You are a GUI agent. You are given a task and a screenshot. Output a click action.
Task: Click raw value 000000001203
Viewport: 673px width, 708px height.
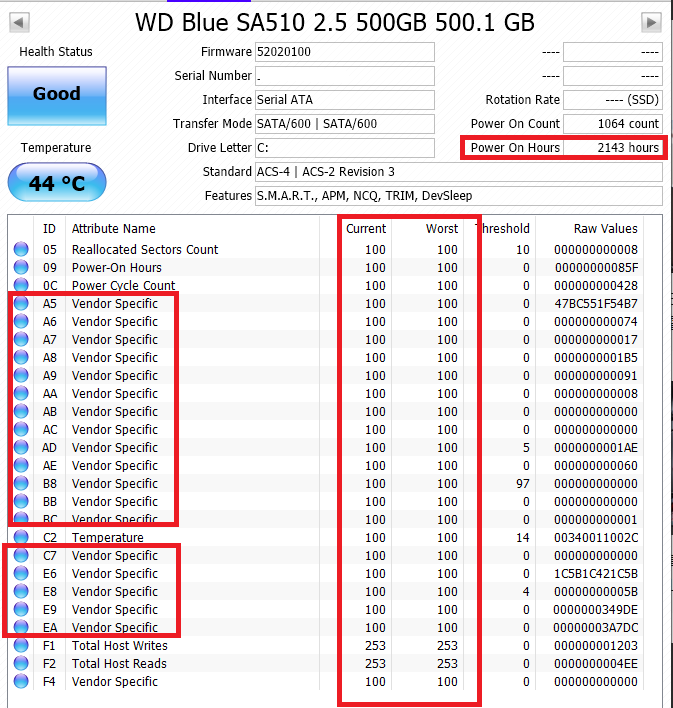point(596,646)
